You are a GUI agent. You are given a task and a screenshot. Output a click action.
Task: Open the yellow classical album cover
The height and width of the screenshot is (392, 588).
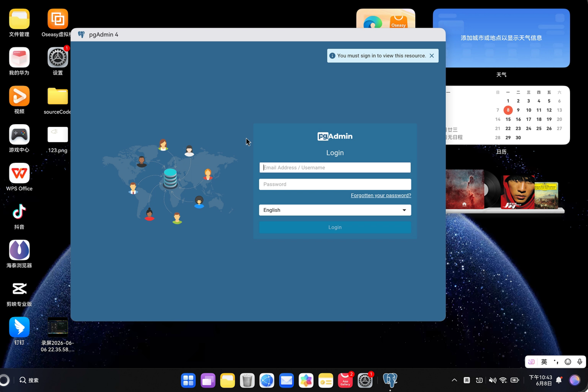[546, 195]
